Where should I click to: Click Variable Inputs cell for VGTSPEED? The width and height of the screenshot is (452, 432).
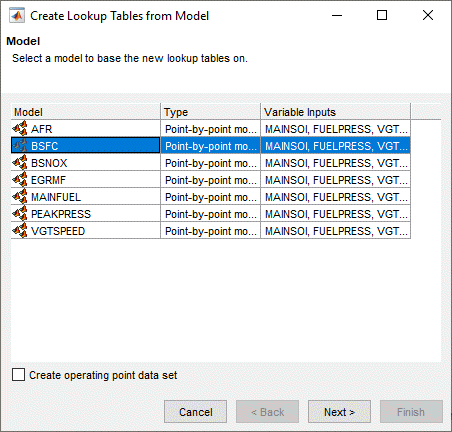[x=335, y=231]
